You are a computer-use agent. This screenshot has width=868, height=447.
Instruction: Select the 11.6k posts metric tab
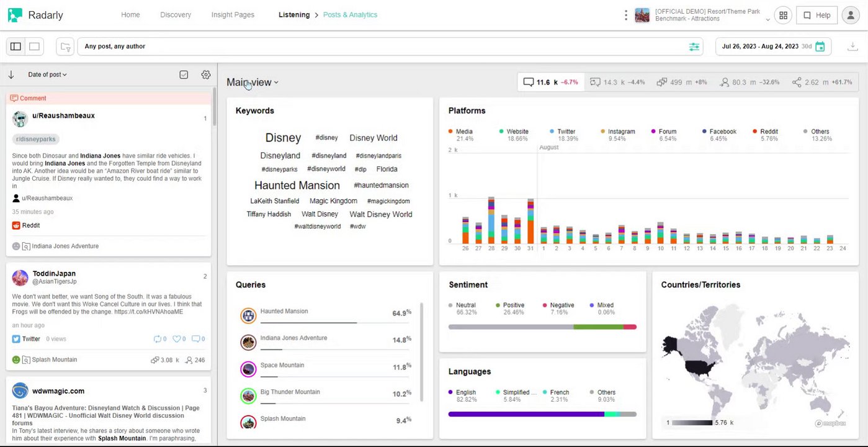pyautogui.click(x=550, y=82)
